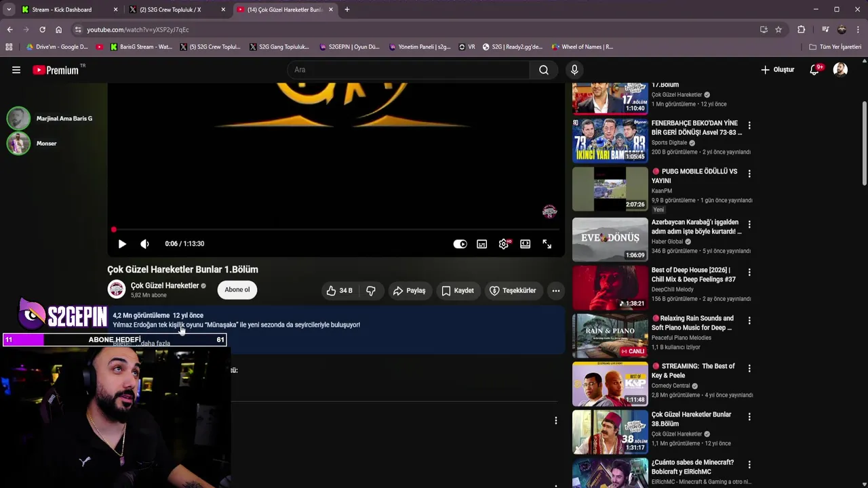868x488 pixels.
Task: Open the apps grid icon
Action: [9, 47]
